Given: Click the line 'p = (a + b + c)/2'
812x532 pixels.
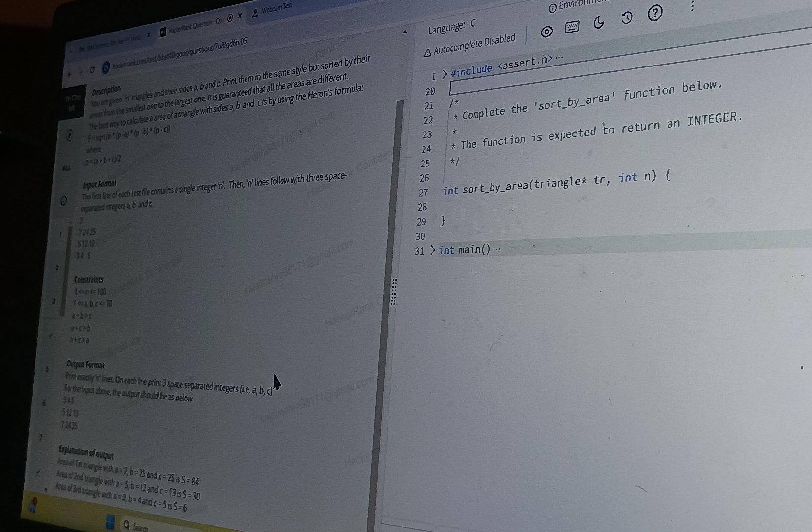Looking at the screenshot, I should 102,161.
